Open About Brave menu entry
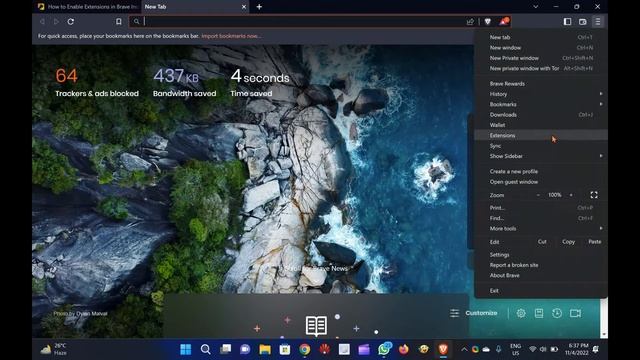640x360 pixels. (541, 276)
